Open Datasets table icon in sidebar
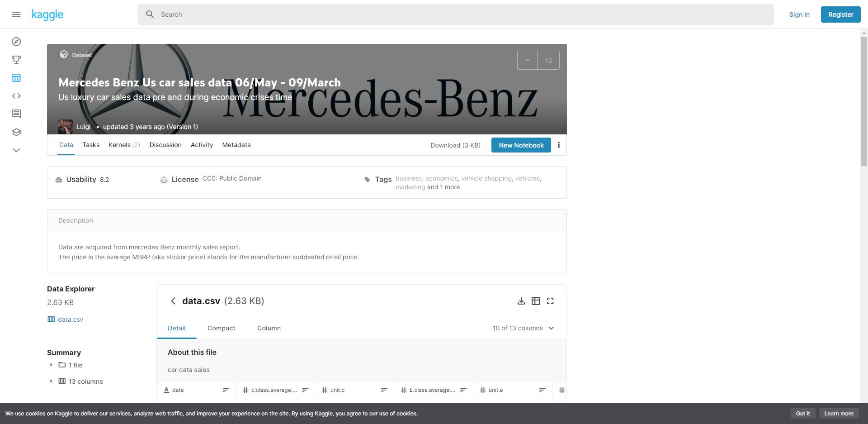This screenshot has width=868, height=424. tap(16, 78)
